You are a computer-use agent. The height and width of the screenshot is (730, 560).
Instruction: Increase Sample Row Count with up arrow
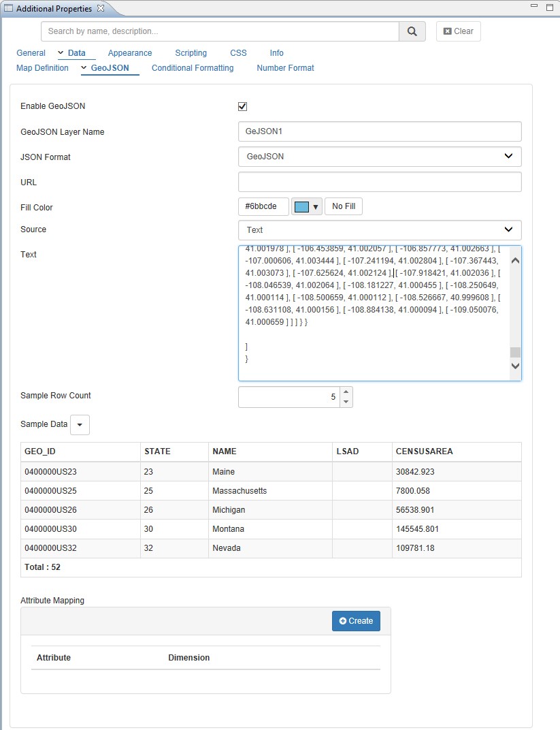[346, 392]
